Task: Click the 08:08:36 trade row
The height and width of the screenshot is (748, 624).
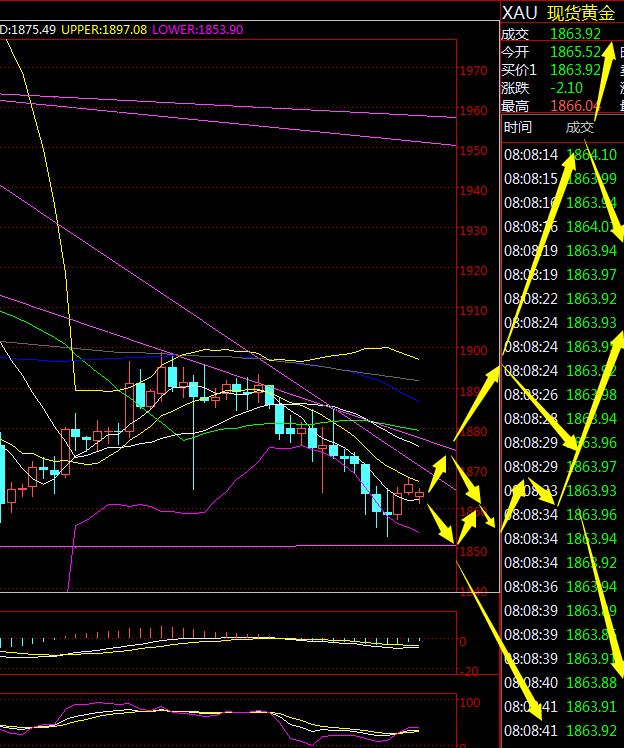Action: coord(560,586)
